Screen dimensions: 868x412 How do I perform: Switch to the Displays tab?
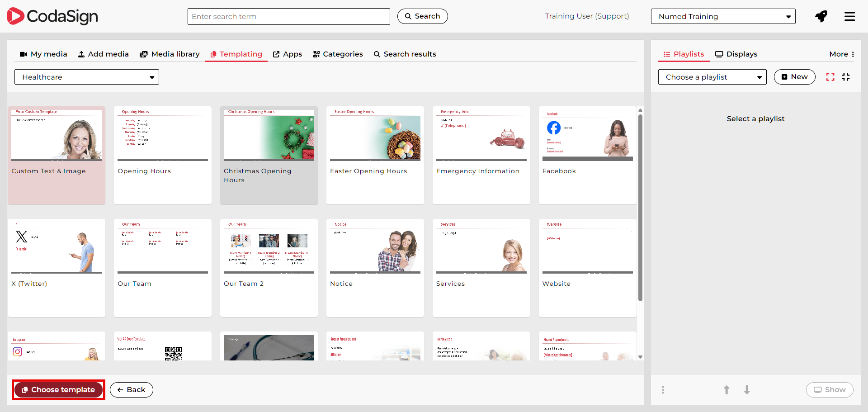736,54
